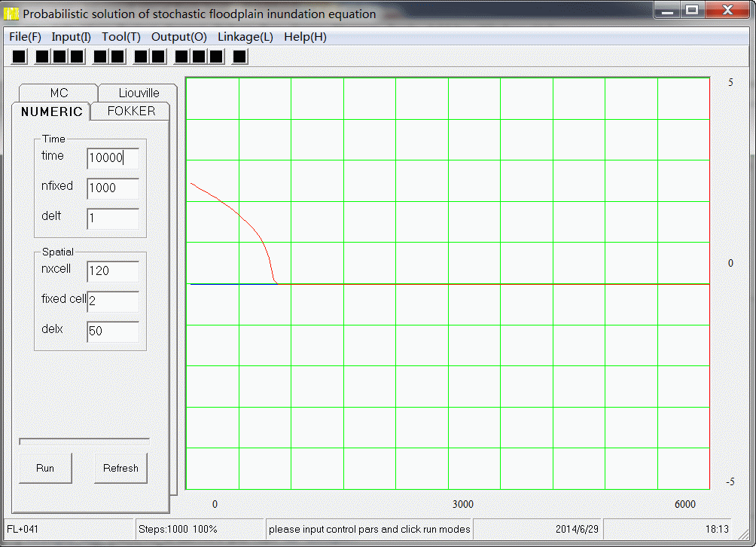Screen dimensions: 756x547
Task: Open the Output(O) menu
Action: pyautogui.click(x=178, y=37)
